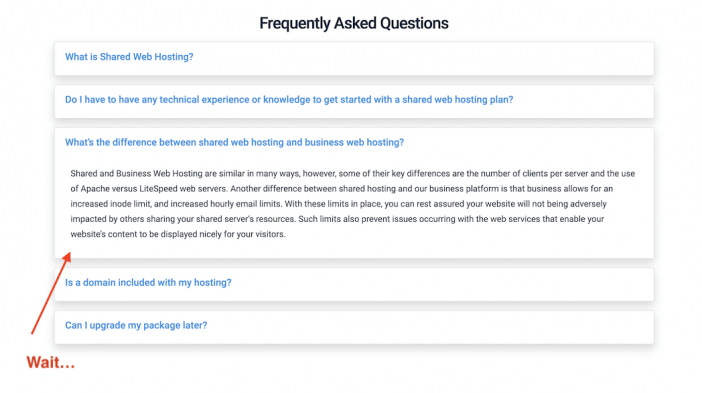
Task: Click the phrase "business platform" in the answer
Action: tap(464, 188)
